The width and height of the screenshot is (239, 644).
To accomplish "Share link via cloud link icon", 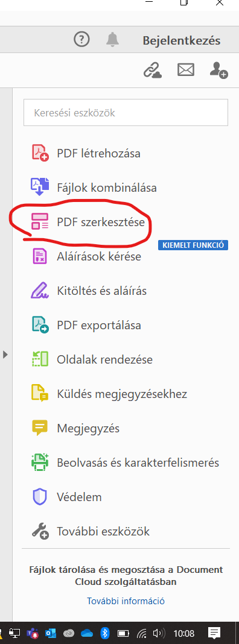I will point(152,70).
